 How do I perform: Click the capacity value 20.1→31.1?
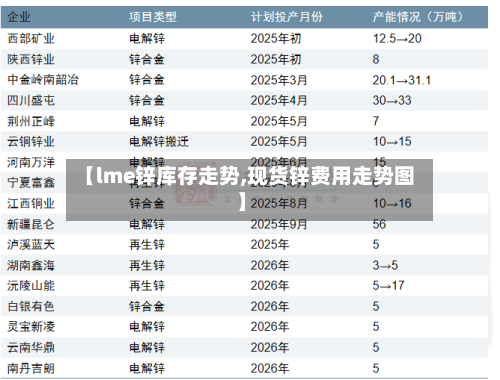coord(402,80)
